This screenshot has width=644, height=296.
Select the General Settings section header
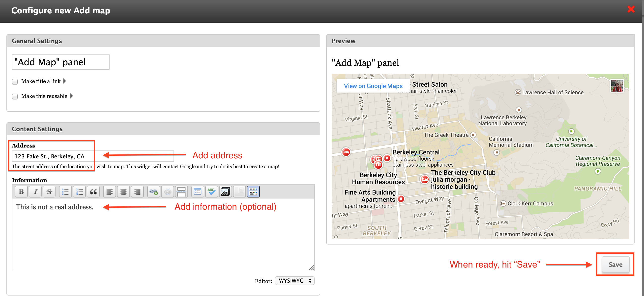click(x=37, y=41)
